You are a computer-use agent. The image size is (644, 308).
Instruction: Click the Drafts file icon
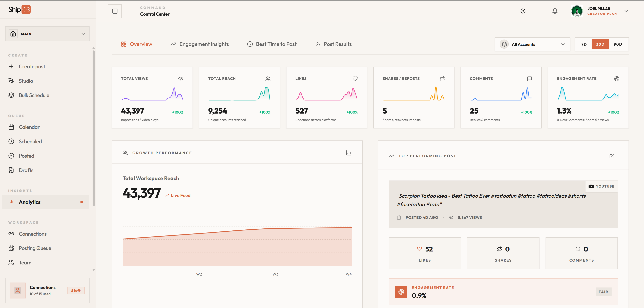(x=11, y=170)
